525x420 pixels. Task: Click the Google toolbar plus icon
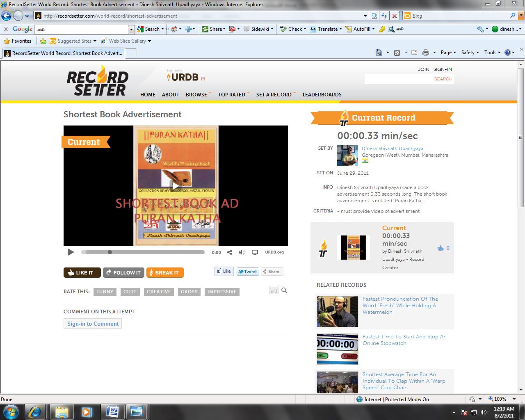188,29
